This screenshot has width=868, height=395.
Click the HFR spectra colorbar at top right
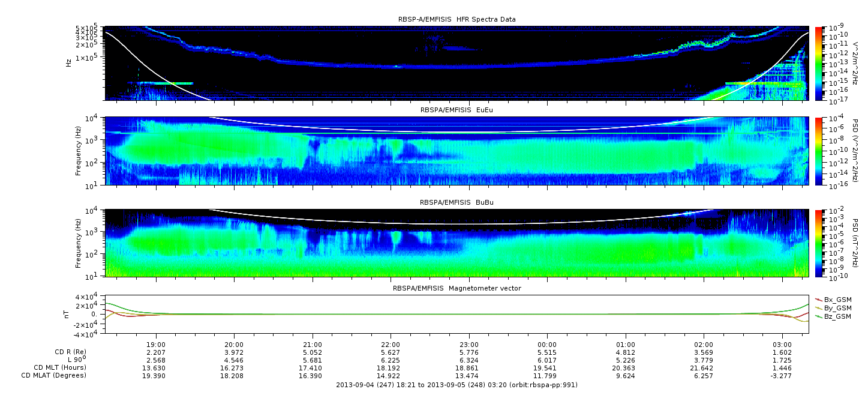[x=819, y=63]
